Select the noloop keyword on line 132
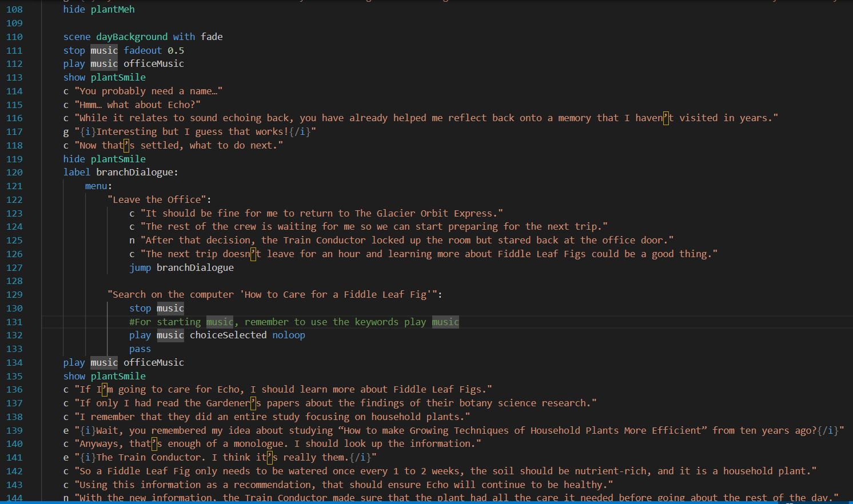This screenshot has width=853, height=504. tap(289, 335)
